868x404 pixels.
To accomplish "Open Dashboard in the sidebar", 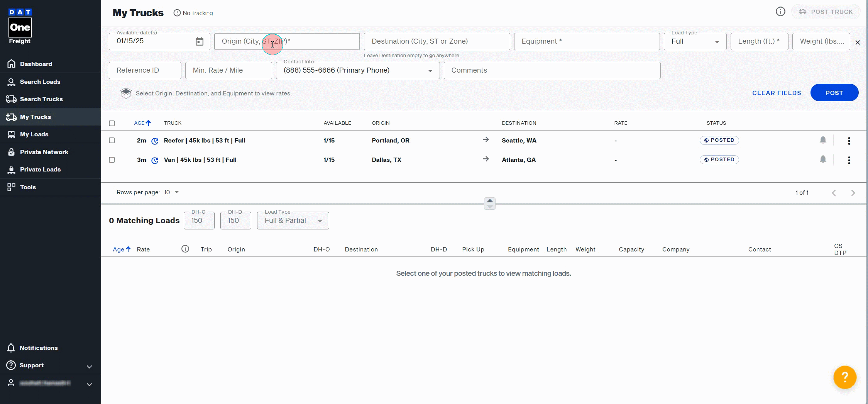I will coord(50,64).
